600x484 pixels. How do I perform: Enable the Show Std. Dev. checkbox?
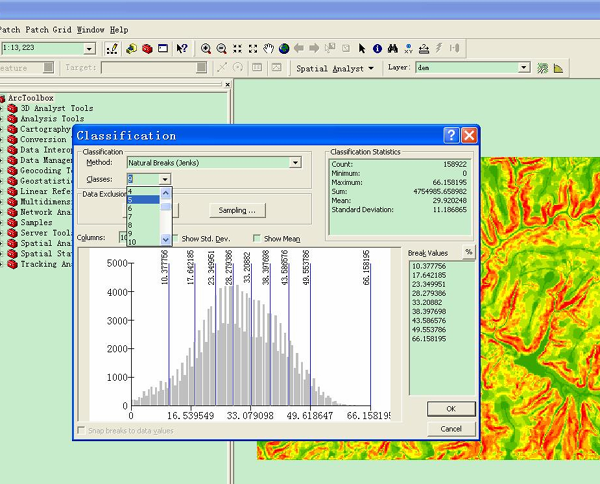[x=176, y=238]
